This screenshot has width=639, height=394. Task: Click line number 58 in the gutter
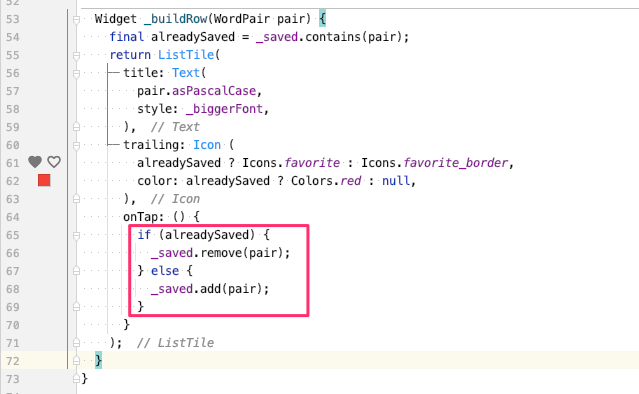point(13,109)
